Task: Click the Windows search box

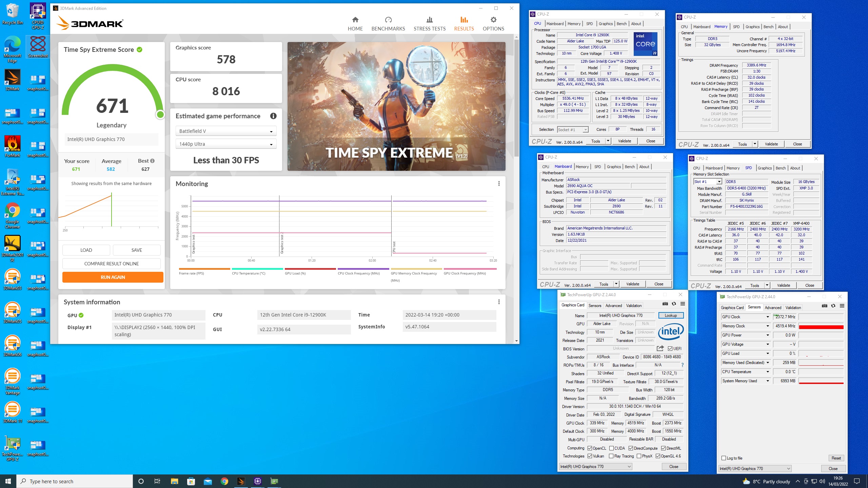Action: (75, 481)
